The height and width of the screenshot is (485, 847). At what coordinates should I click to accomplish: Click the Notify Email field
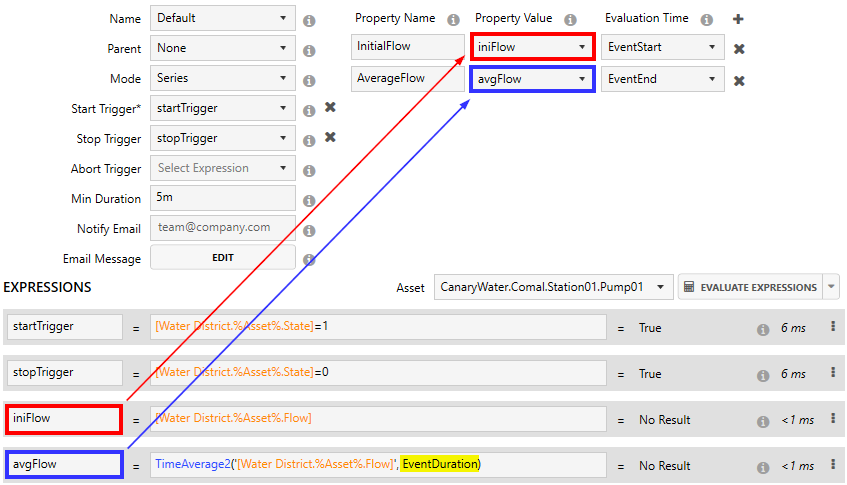click(x=223, y=227)
